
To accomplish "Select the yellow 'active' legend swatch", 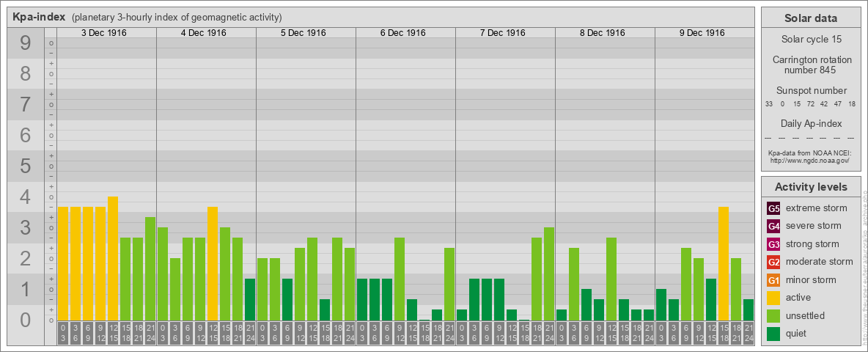I will (773, 298).
